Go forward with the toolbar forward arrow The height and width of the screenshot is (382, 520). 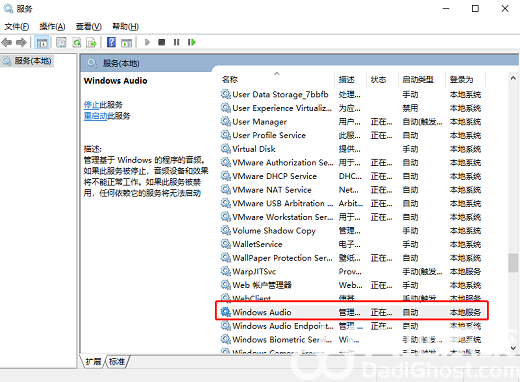tap(21, 42)
